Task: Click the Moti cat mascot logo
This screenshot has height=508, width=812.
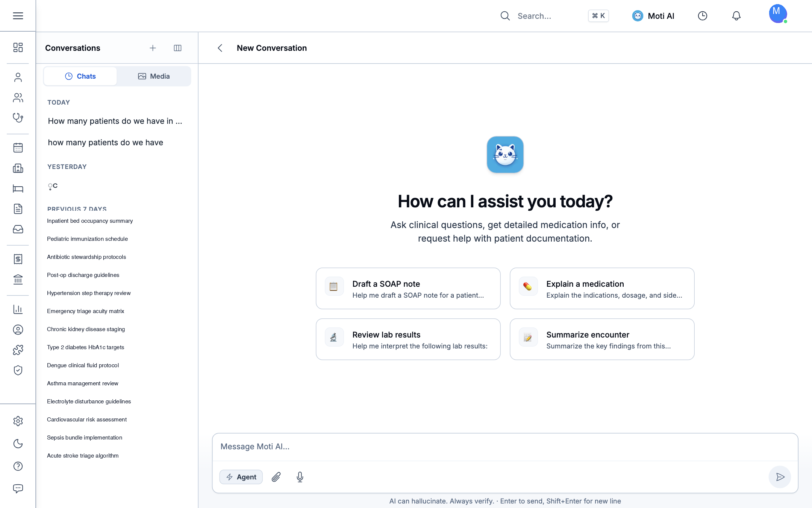Action: [505, 155]
